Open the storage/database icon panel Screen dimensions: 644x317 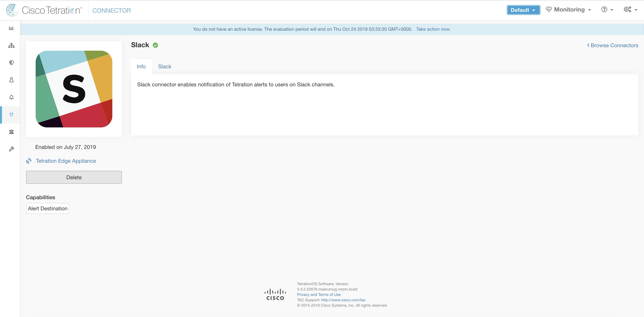[11, 132]
